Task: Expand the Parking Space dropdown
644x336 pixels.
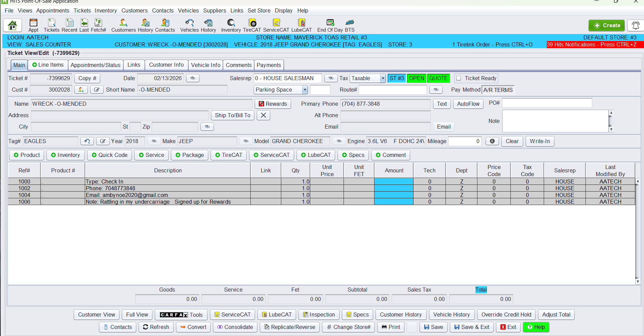Action: [x=305, y=90]
